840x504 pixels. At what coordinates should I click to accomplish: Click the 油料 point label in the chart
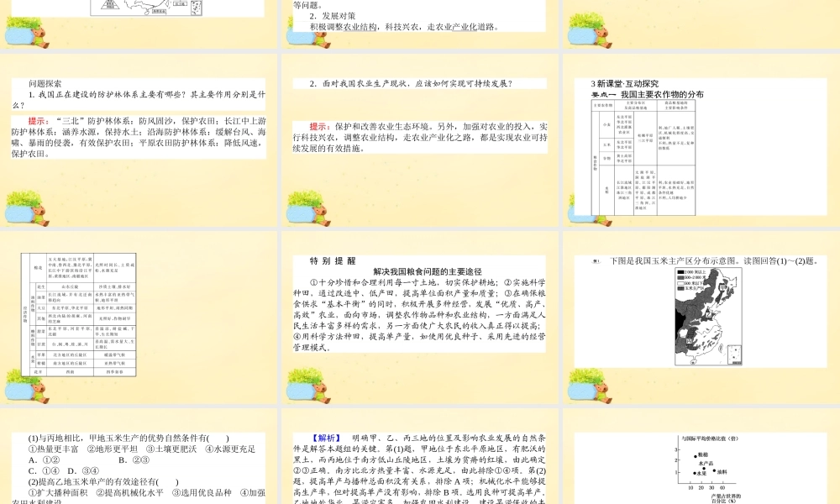pos(722,472)
